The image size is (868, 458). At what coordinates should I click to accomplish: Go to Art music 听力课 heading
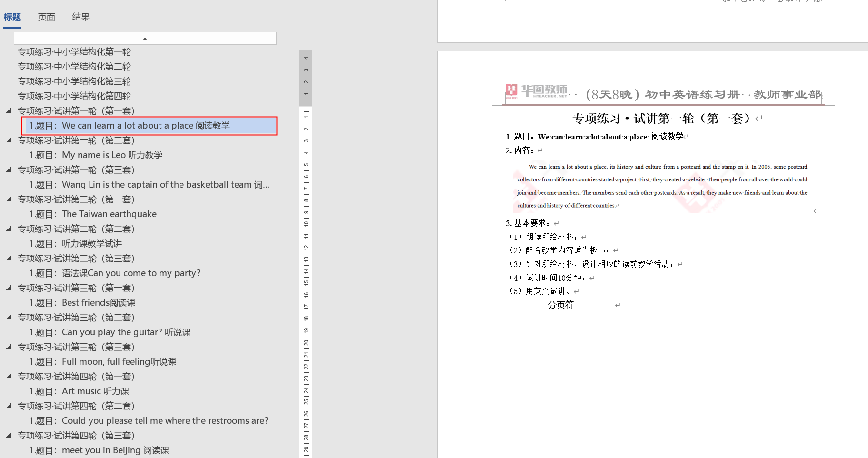tap(79, 391)
